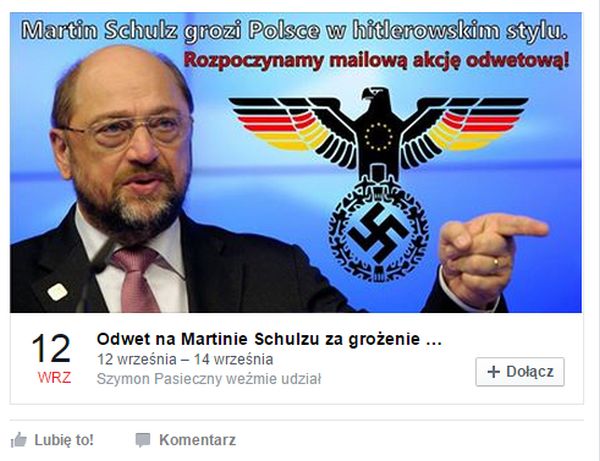Join the event with the Dołącz button
The width and height of the screenshot is (600, 461).
520,371
